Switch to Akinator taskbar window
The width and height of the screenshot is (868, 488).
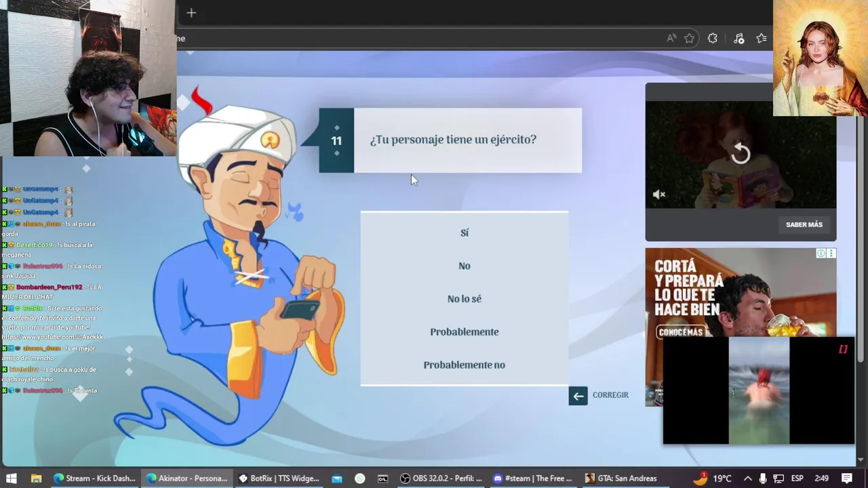pyautogui.click(x=186, y=479)
